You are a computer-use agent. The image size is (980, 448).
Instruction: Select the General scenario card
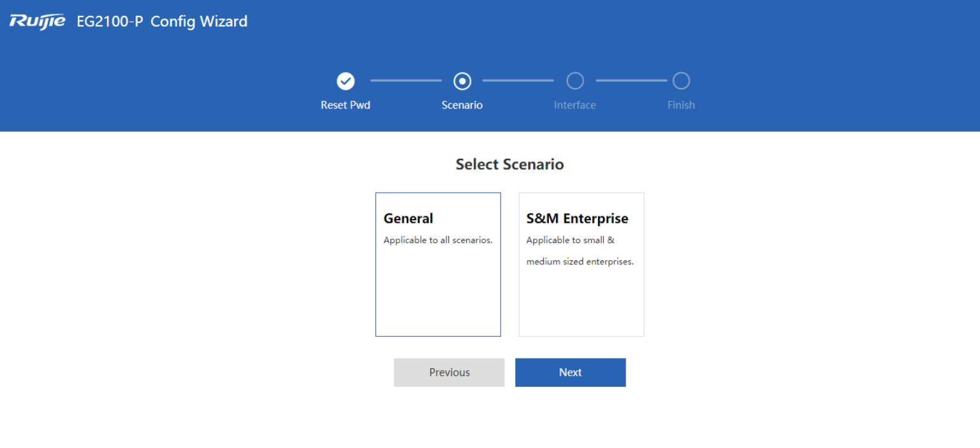(x=438, y=264)
